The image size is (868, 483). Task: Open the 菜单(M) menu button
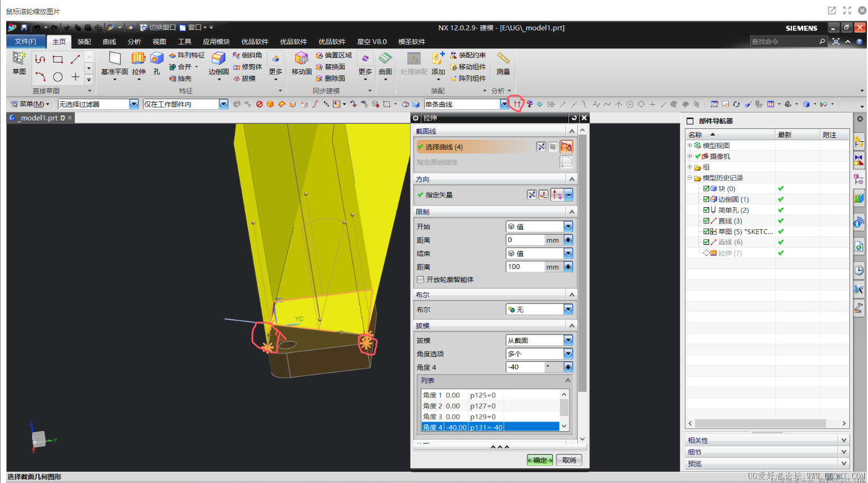click(x=30, y=104)
